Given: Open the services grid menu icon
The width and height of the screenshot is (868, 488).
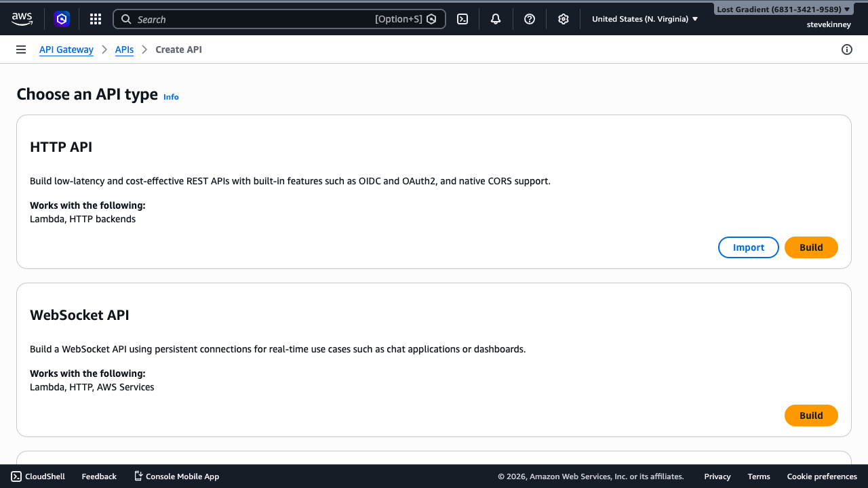Looking at the screenshot, I should coord(96,19).
